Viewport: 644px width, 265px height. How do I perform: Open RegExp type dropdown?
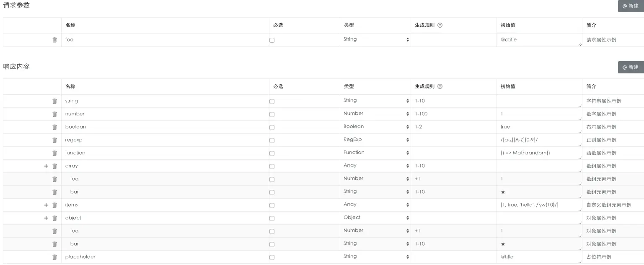click(x=375, y=140)
